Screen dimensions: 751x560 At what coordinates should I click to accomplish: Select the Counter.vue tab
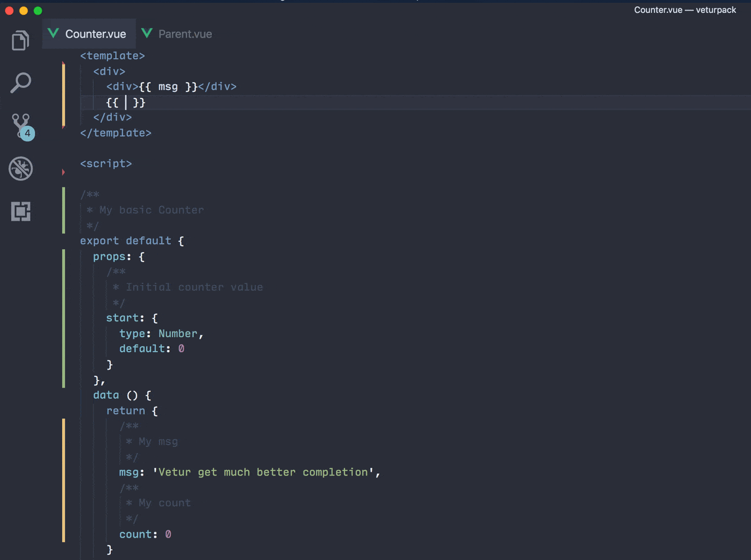coord(90,33)
